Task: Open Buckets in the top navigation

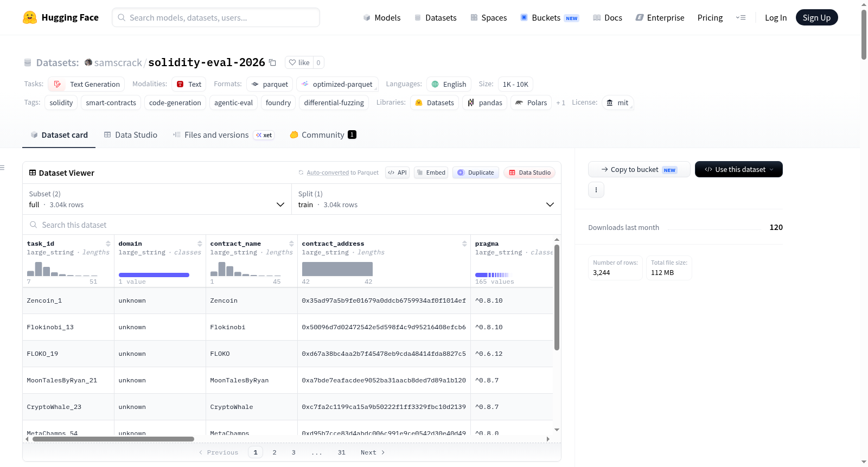Action: click(x=550, y=17)
